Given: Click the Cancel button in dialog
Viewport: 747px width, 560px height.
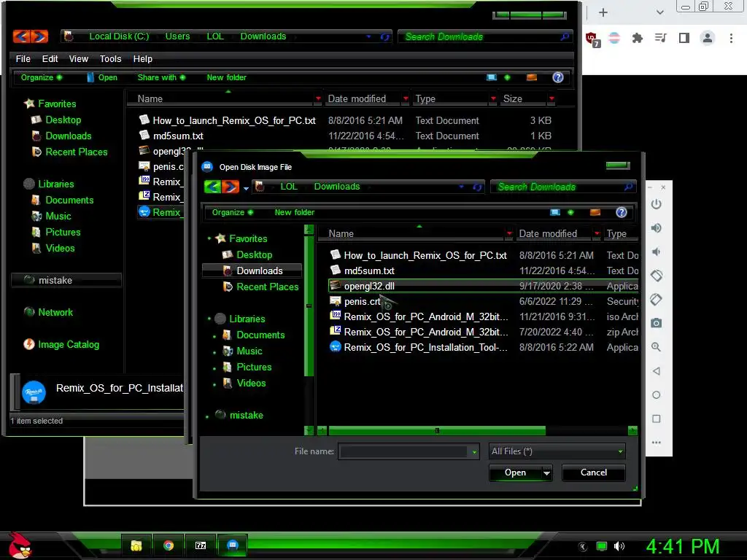Looking at the screenshot, I should (594, 472).
